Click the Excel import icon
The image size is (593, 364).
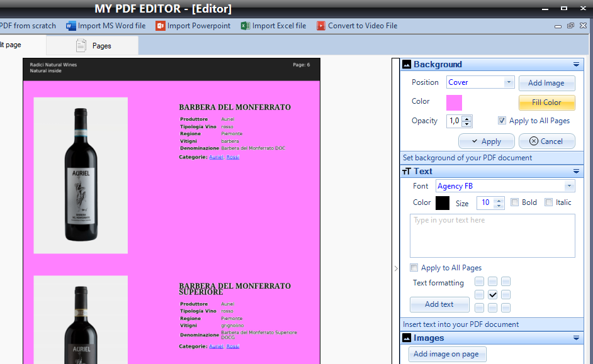pyautogui.click(x=246, y=26)
